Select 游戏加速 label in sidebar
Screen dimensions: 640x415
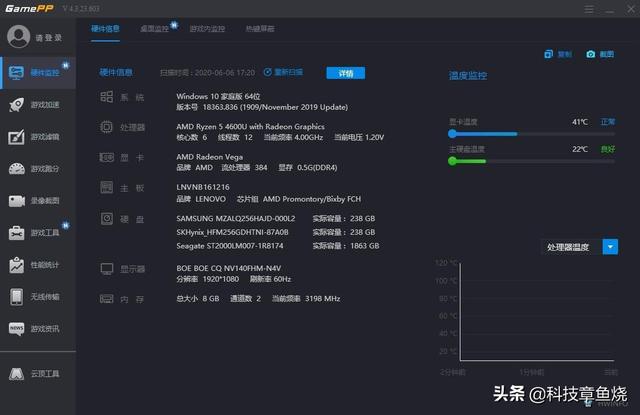coord(45,105)
